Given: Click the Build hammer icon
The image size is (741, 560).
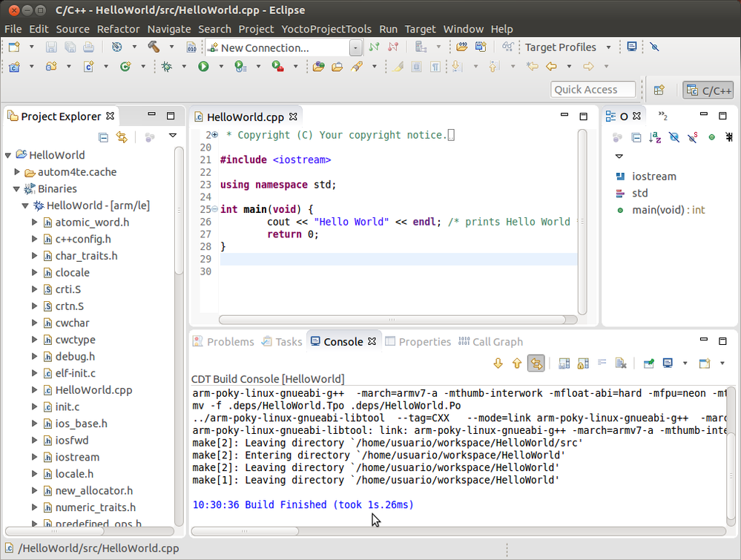Looking at the screenshot, I should pyautogui.click(x=154, y=47).
